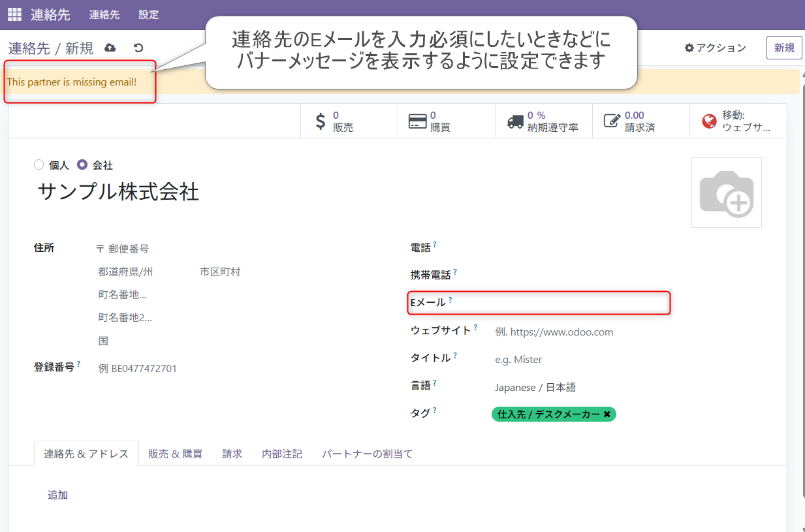Upload a photo via camera placeholder

point(727,193)
